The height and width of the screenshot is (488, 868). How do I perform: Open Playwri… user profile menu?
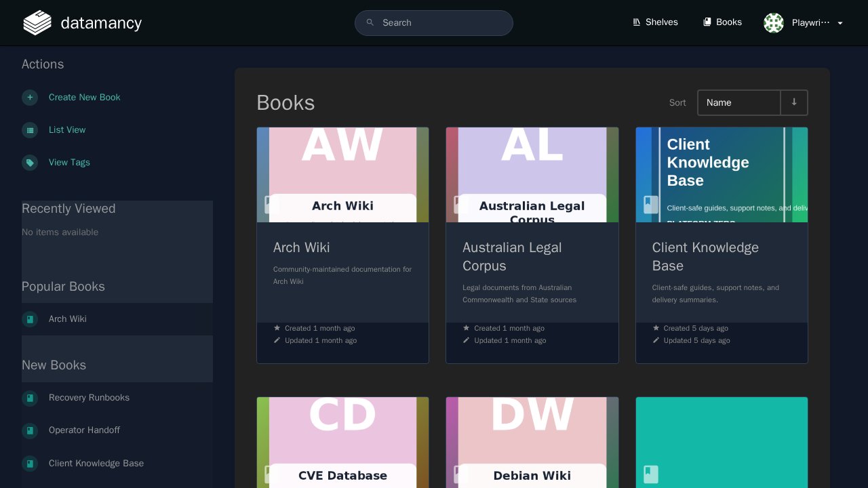pos(804,23)
